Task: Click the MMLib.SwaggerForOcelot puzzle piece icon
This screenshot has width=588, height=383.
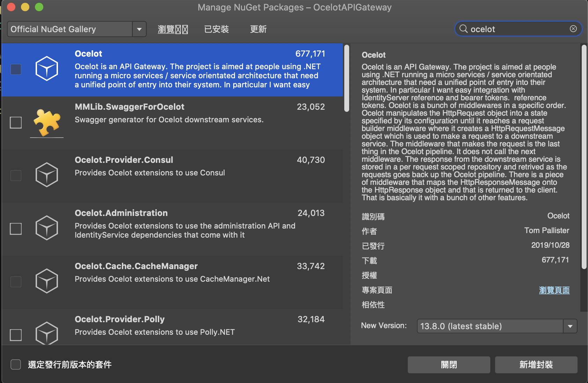Action: click(47, 122)
